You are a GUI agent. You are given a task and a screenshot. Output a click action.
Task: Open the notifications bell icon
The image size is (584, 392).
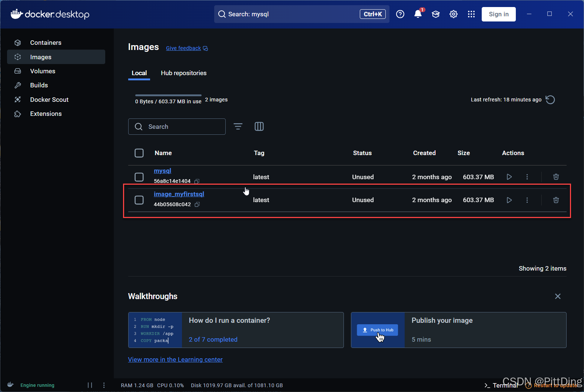click(418, 14)
